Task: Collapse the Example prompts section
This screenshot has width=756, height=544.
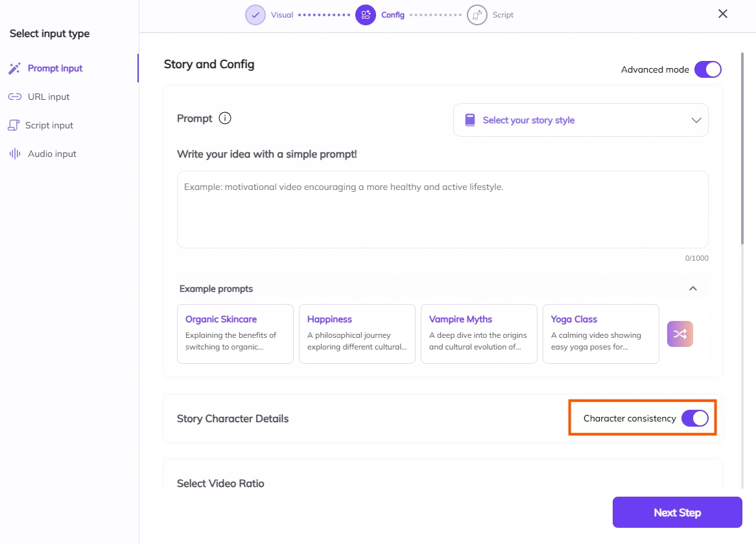Action: (x=693, y=289)
